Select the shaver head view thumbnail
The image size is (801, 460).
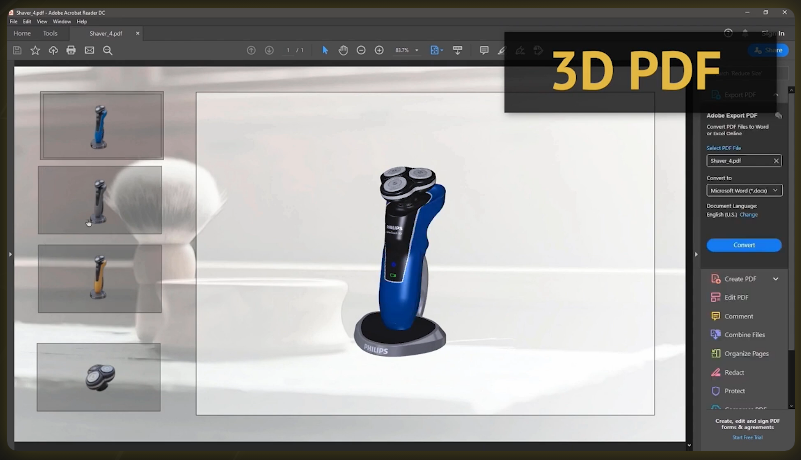(99, 377)
